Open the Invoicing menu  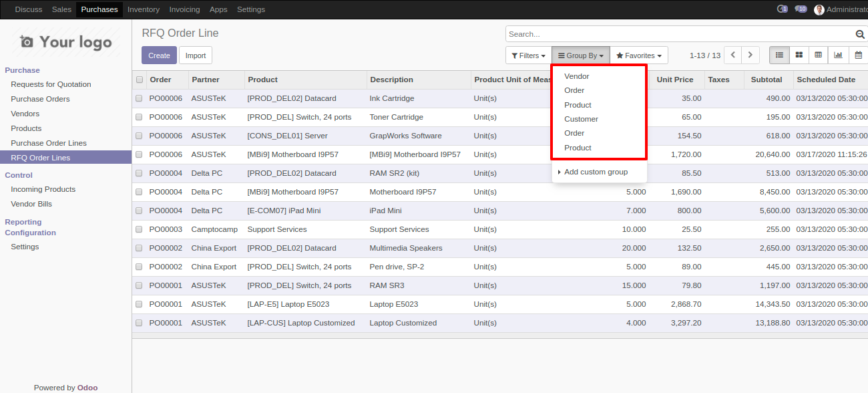click(184, 9)
